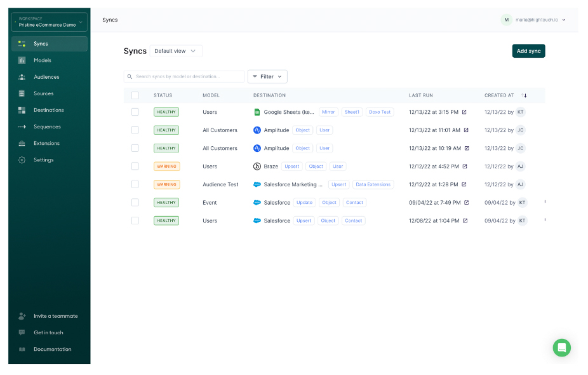Open the Salesforce Marketing run link icon
Image resolution: width=588 pixels, height=375 pixels.
click(x=464, y=184)
